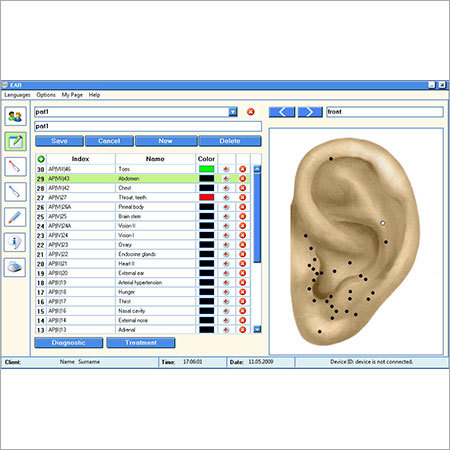Click the green circle icon in table header
The height and width of the screenshot is (450, 450).
click(41, 159)
